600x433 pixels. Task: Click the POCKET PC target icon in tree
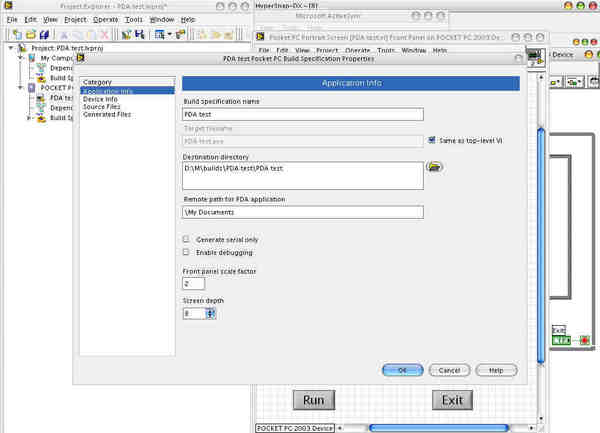click(x=32, y=88)
